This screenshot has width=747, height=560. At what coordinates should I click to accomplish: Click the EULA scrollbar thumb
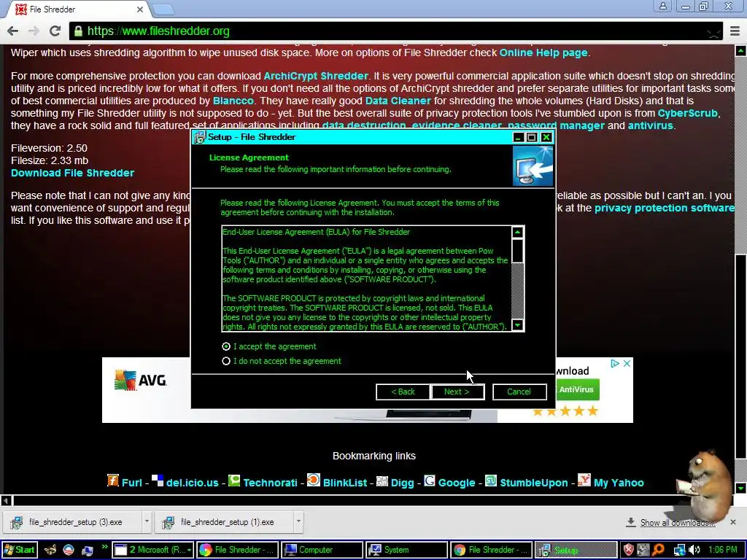[x=517, y=251]
